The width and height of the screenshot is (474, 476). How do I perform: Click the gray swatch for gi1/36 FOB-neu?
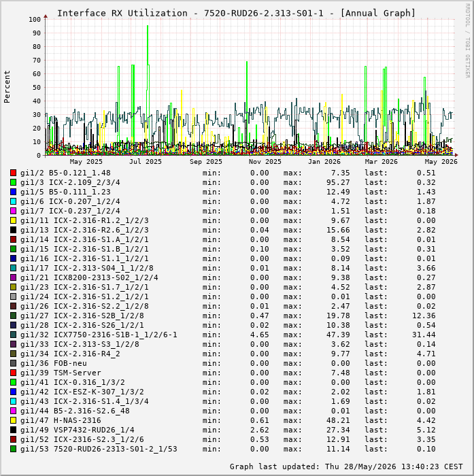(x=13, y=363)
